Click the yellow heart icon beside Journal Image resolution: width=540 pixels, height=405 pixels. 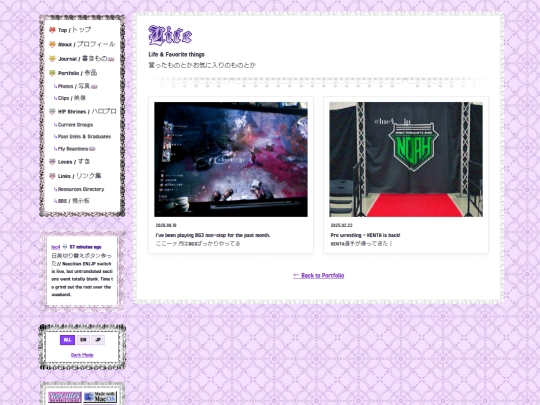52,59
